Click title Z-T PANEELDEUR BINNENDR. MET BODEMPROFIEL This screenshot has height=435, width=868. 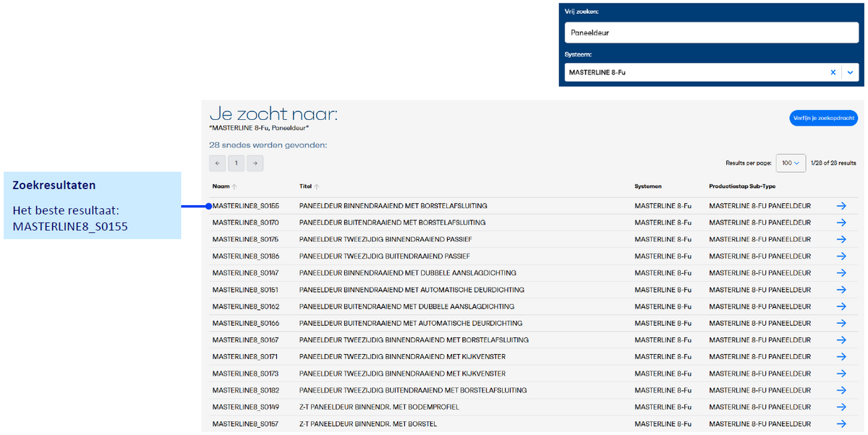[x=379, y=407]
